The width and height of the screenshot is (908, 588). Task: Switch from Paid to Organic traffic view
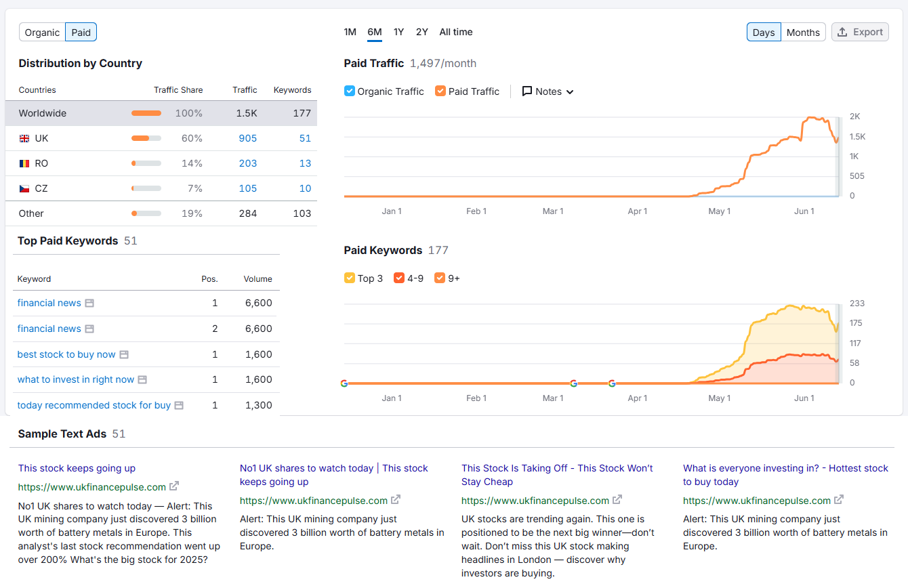pos(42,32)
